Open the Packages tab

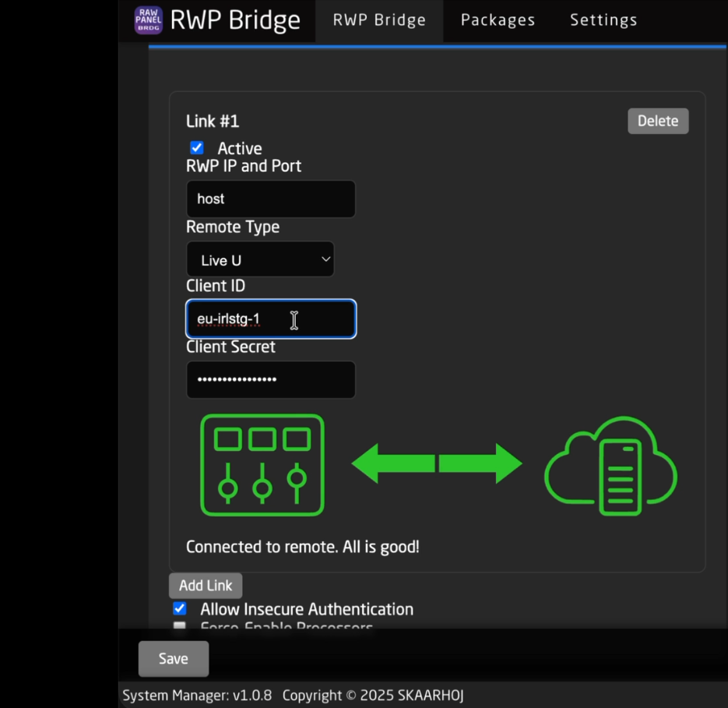tap(498, 20)
